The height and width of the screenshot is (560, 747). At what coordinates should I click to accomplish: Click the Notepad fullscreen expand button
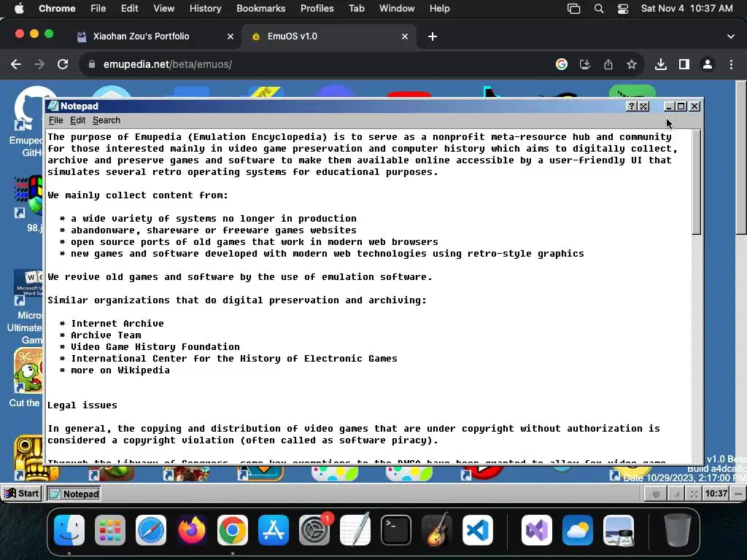pos(643,106)
